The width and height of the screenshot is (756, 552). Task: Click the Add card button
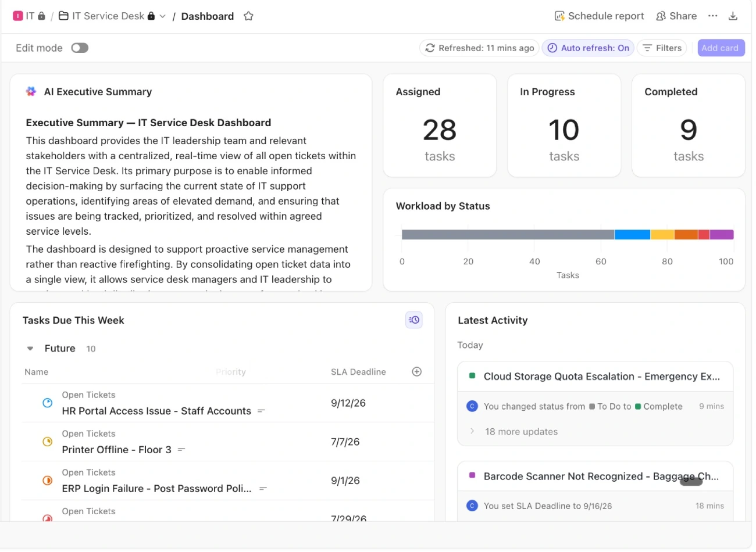point(721,48)
